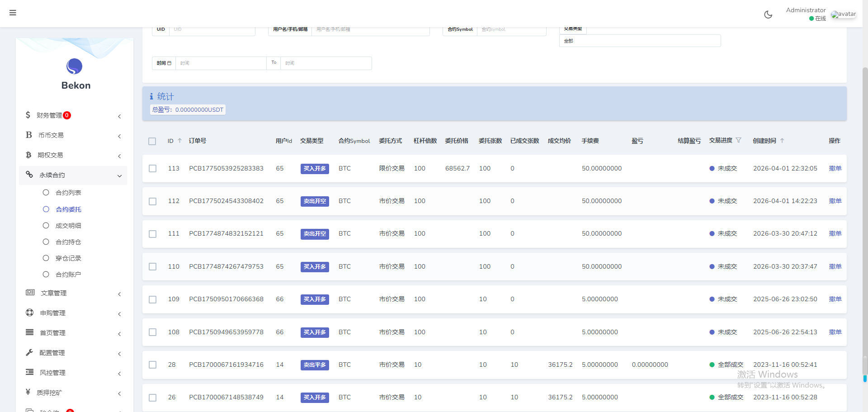
Task: Open the 合约账户 submenu item
Action: (68, 275)
